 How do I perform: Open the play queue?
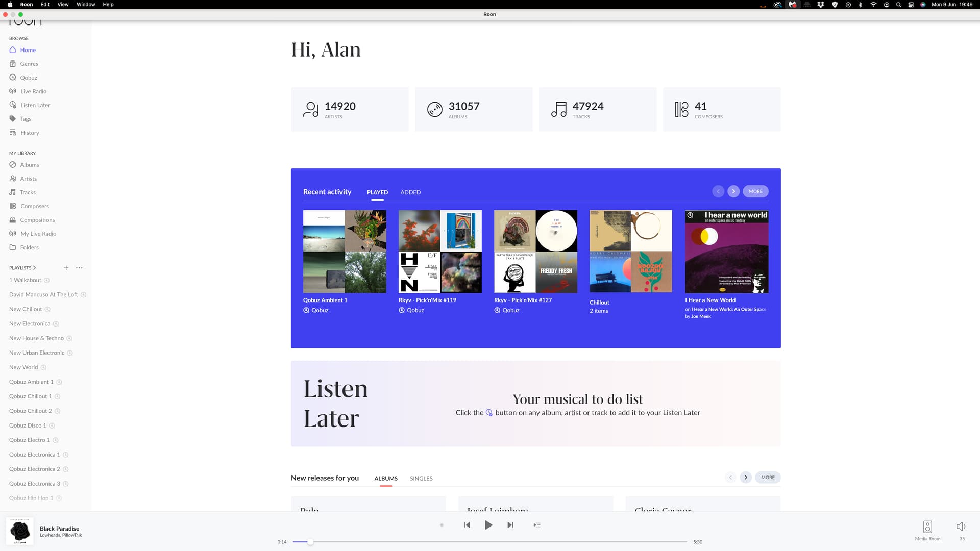click(537, 525)
